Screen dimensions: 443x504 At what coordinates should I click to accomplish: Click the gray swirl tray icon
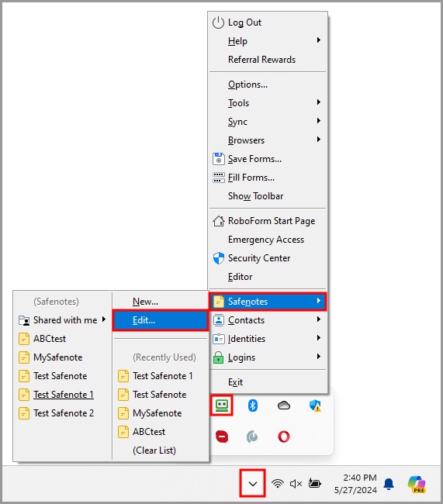[252, 437]
